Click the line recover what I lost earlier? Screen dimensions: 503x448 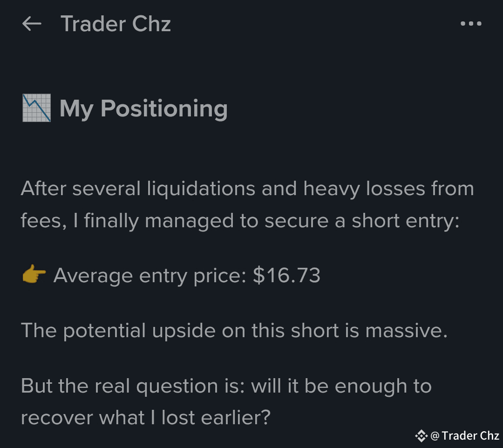tap(146, 418)
